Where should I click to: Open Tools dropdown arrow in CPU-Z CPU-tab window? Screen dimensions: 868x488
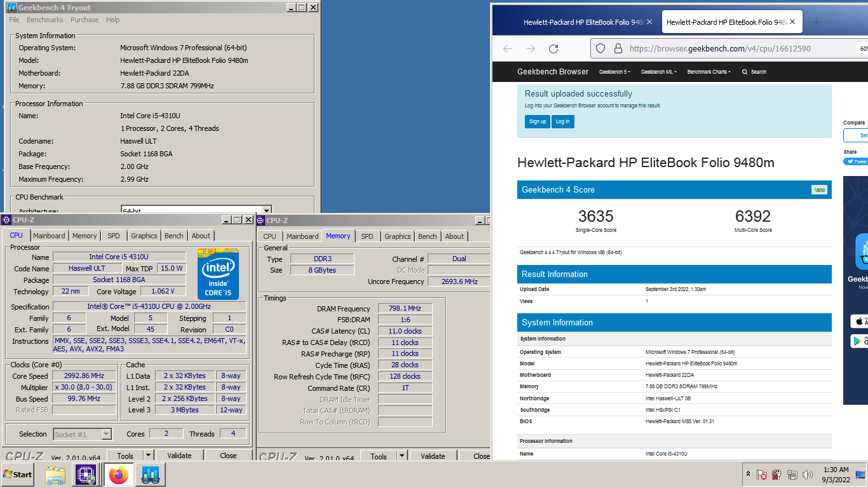148,456
